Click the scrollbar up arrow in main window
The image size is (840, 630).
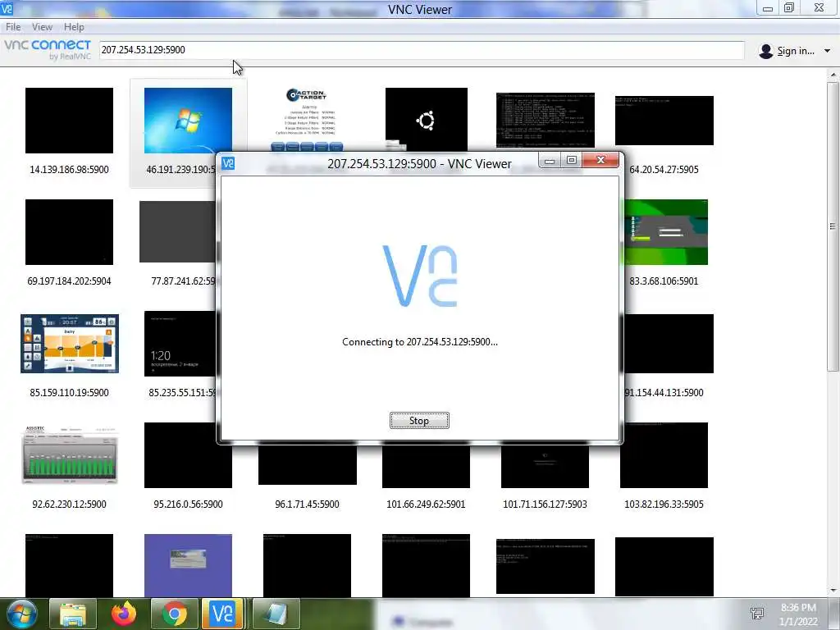pos(833,75)
